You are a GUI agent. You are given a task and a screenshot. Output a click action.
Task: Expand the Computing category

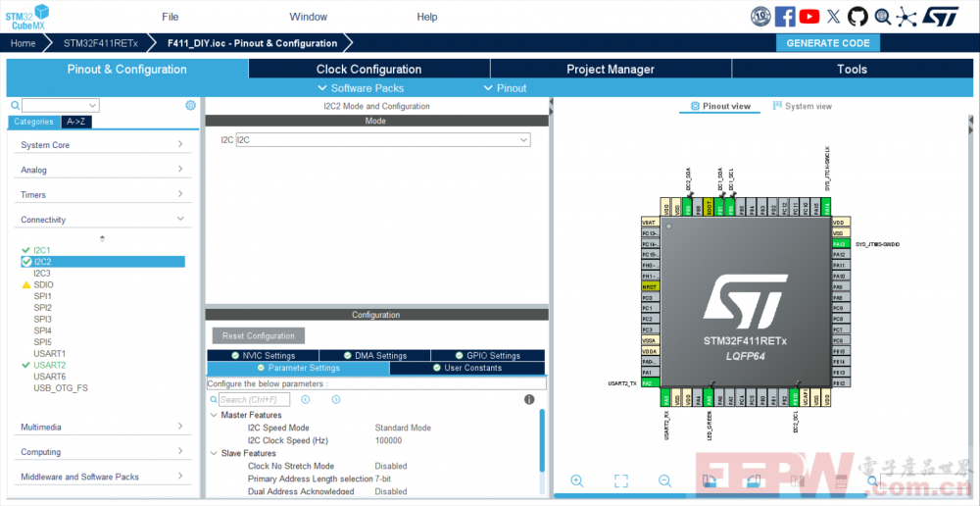click(x=103, y=452)
